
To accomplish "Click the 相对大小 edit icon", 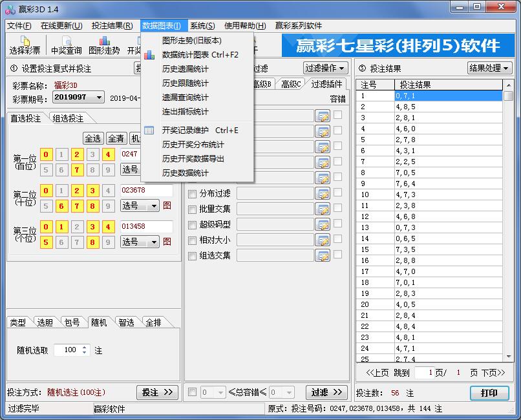I will 323,240.
